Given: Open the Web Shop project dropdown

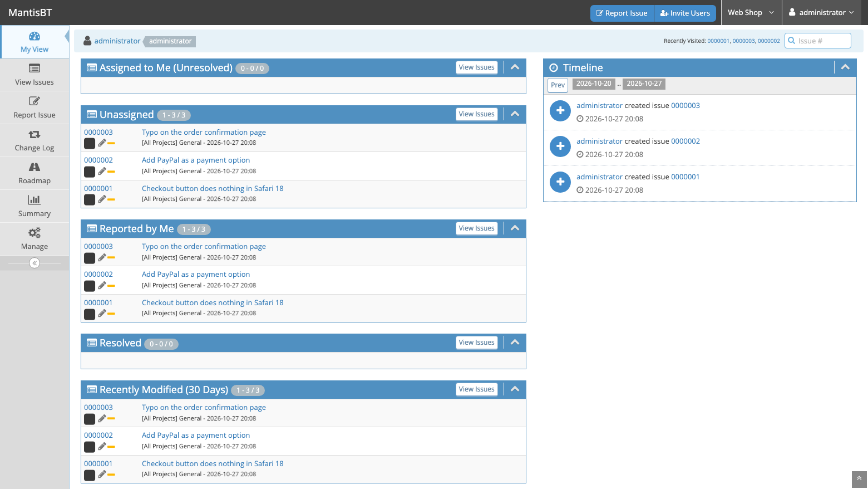Looking at the screenshot, I should tap(751, 12).
